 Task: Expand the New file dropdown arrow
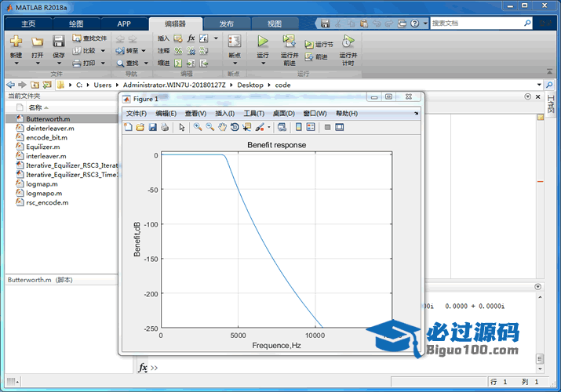pos(16,64)
